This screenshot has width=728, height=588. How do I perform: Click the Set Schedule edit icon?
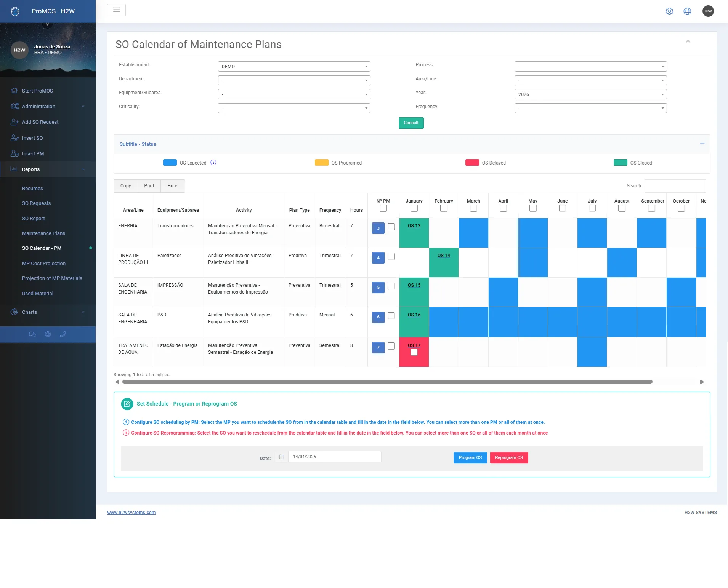[127, 404]
